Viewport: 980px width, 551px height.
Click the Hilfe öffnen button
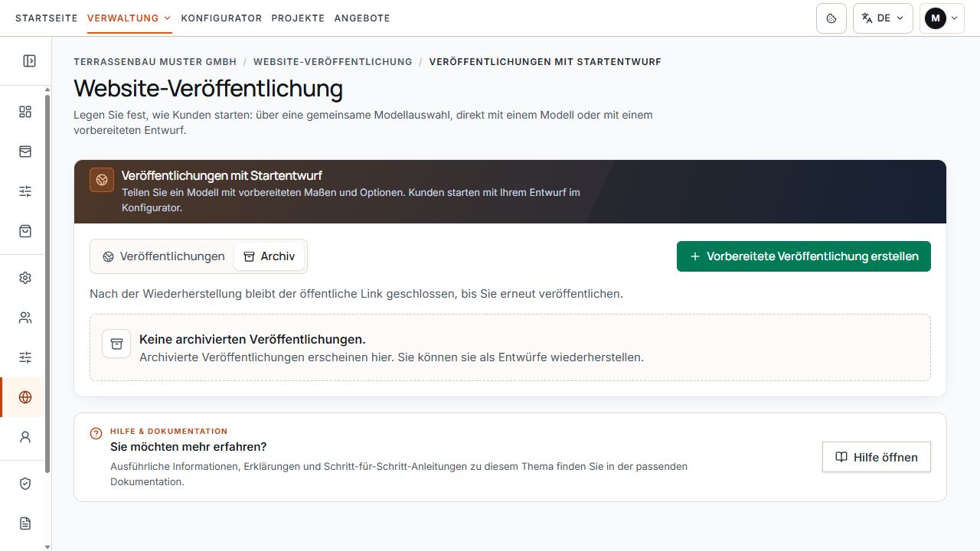[877, 457]
